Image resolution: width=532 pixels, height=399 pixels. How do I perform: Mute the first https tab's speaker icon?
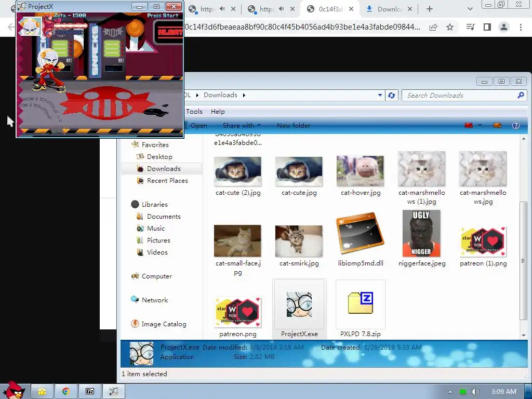coord(222,9)
